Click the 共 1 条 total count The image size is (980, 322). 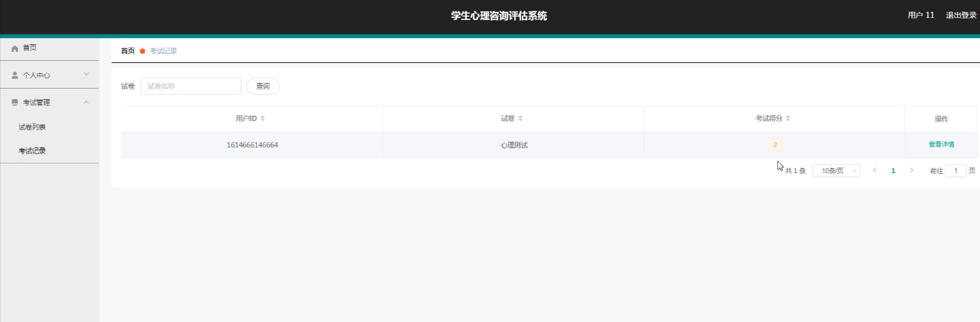[x=795, y=170]
